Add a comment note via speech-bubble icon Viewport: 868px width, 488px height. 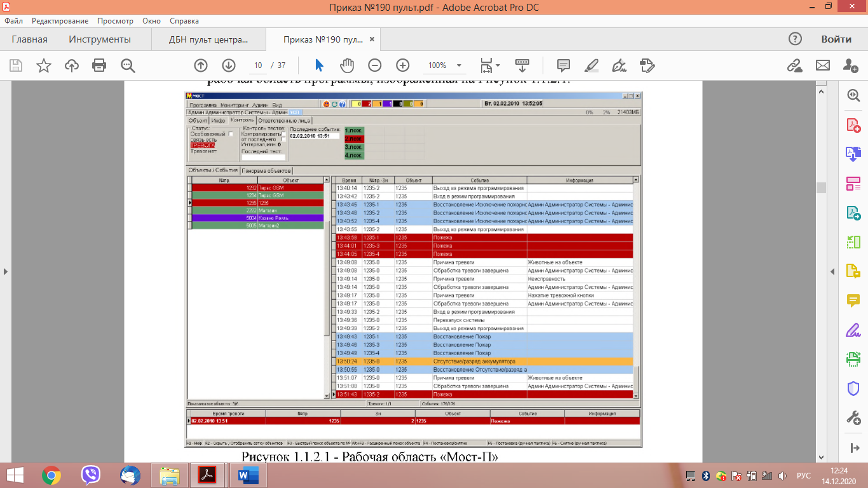(x=563, y=65)
